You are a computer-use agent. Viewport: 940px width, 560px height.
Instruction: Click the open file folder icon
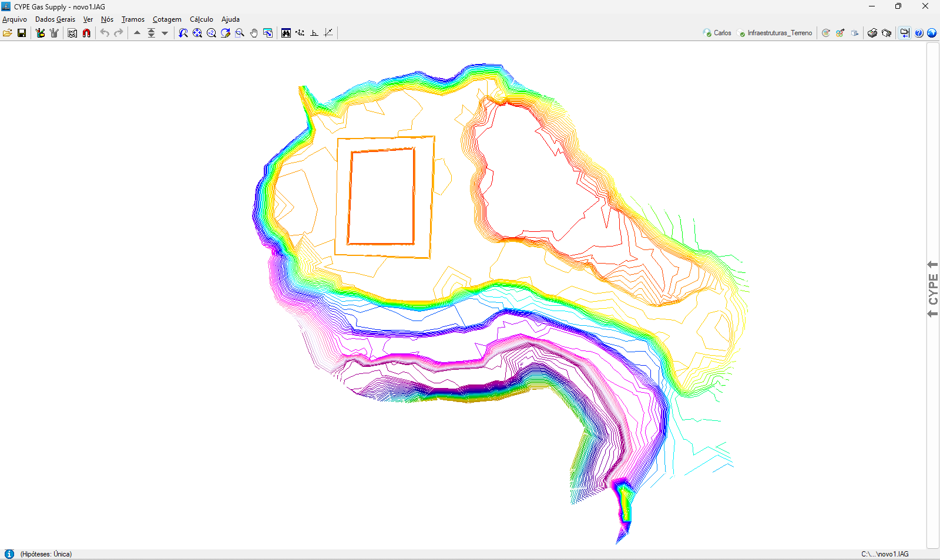point(8,33)
